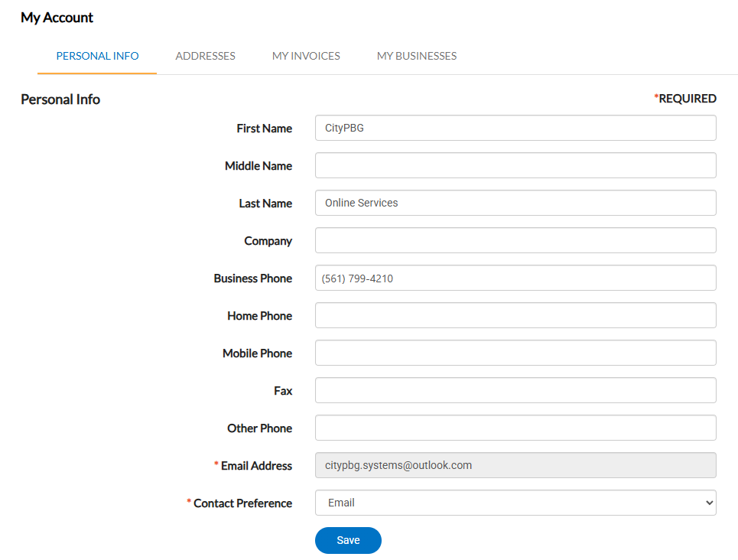Screen dimensions: 738x560
Task: Open the My Invoices tab
Action: (x=306, y=55)
